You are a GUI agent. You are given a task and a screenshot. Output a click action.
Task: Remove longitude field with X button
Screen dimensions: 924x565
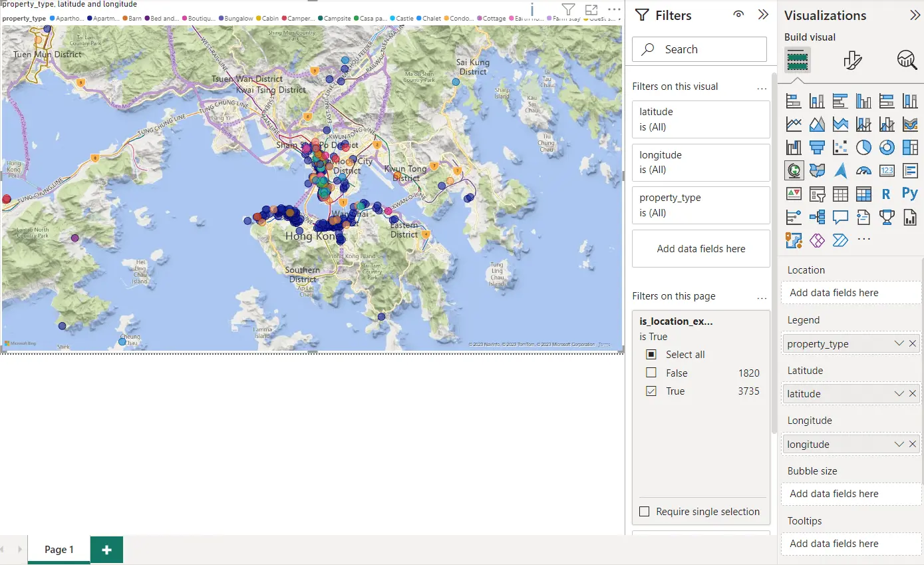tap(913, 445)
